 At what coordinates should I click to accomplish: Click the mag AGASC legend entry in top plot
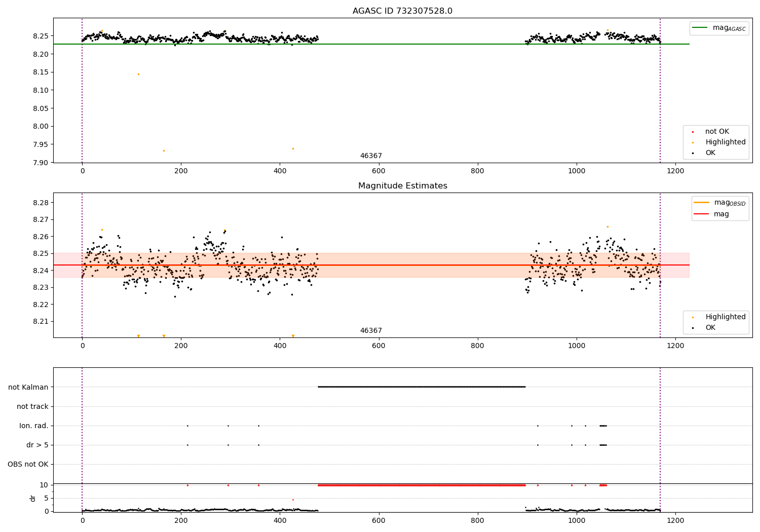tap(719, 28)
